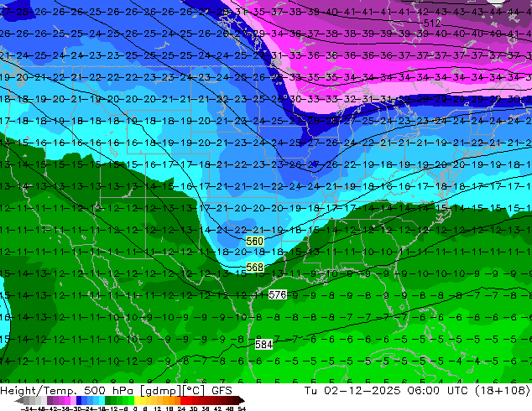This screenshot has width=532, height=411.
Task: Click the 576 height contour label
Action: tap(278, 294)
